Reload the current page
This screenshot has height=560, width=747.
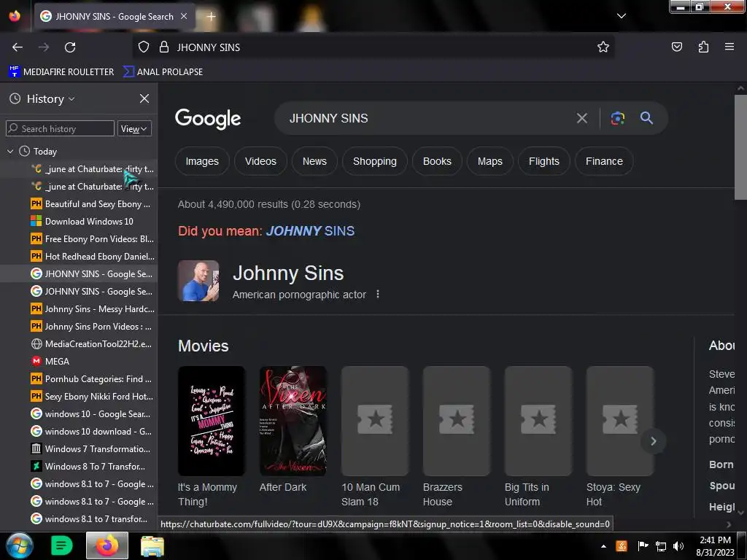click(70, 47)
